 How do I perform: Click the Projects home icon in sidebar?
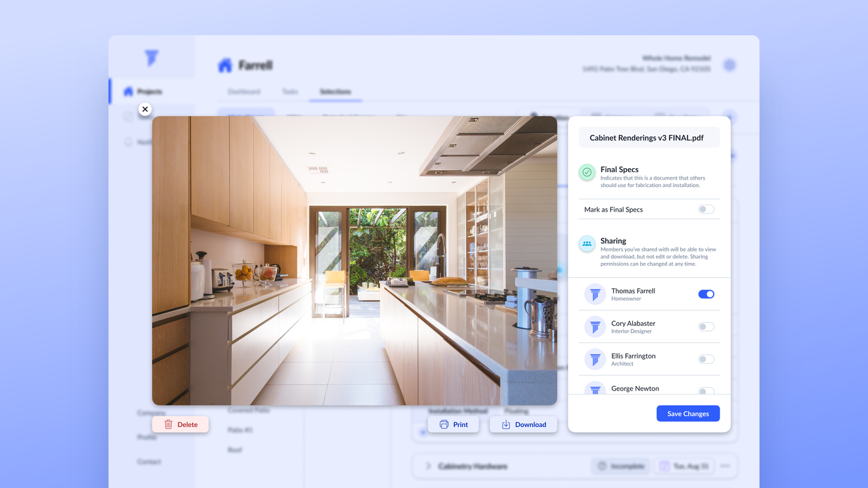pos(128,91)
